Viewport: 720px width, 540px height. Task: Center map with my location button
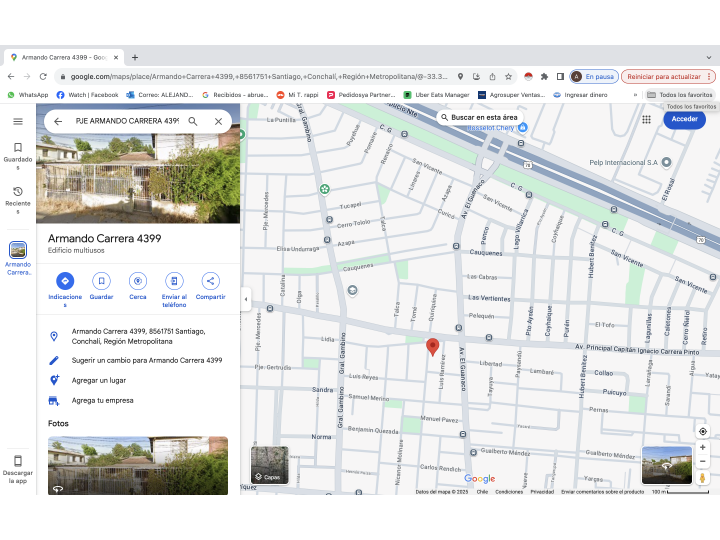703,431
